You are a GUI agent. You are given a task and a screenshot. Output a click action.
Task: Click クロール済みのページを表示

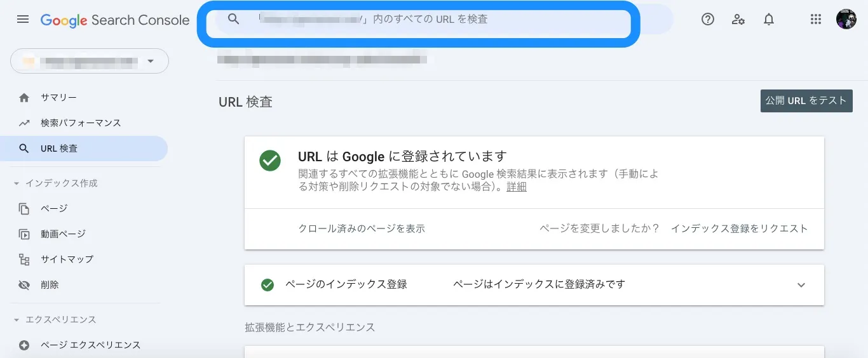click(x=362, y=229)
